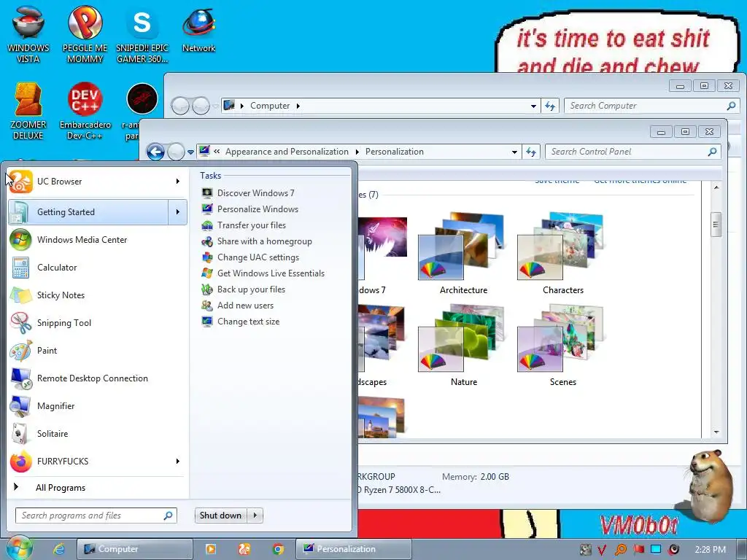Open Back up your files task
Viewport: 747px width, 560px height.
[x=243, y=289]
